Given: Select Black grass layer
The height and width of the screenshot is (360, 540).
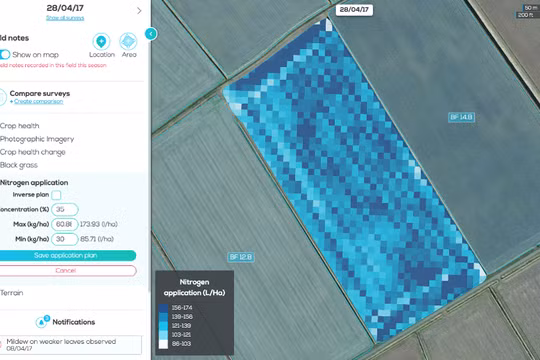Looking at the screenshot, I should pyautogui.click(x=19, y=165).
